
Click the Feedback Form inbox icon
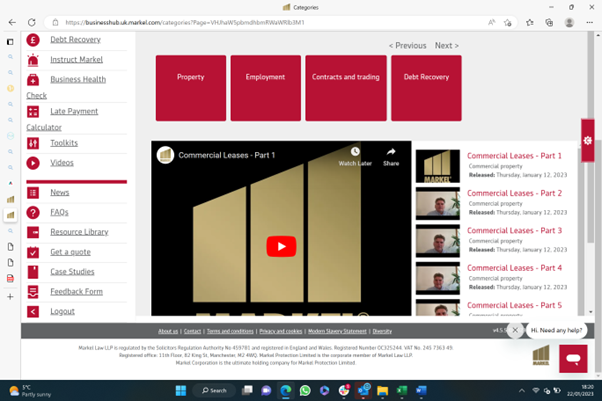coord(33,292)
